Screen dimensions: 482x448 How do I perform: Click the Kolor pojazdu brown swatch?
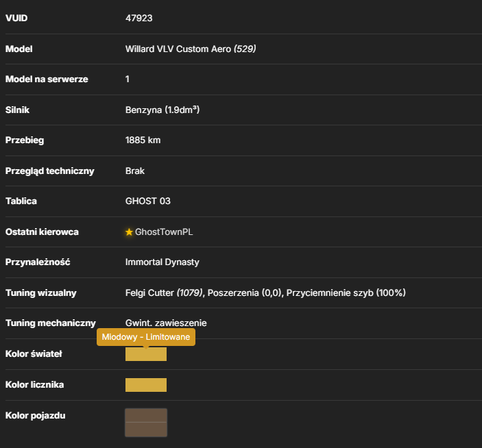pos(146,423)
